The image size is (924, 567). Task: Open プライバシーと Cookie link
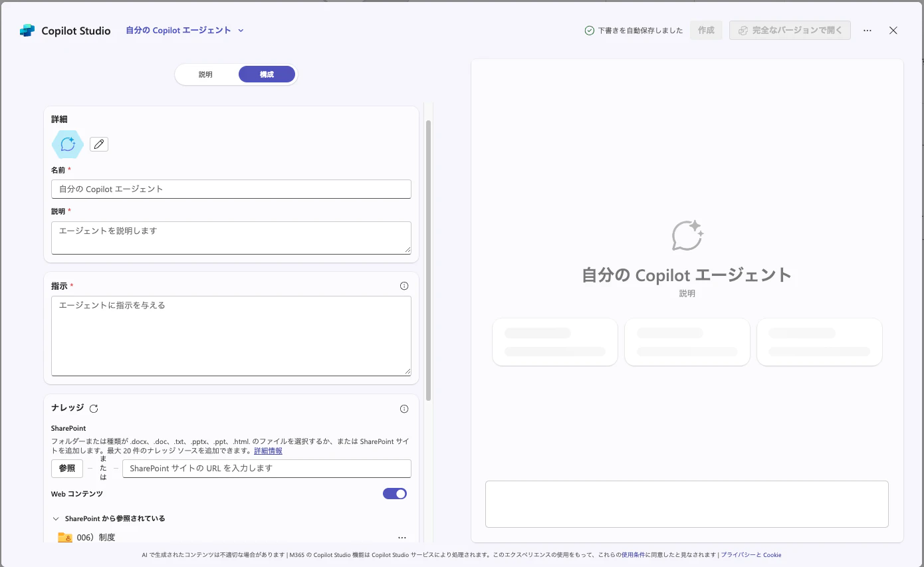pos(751,555)
